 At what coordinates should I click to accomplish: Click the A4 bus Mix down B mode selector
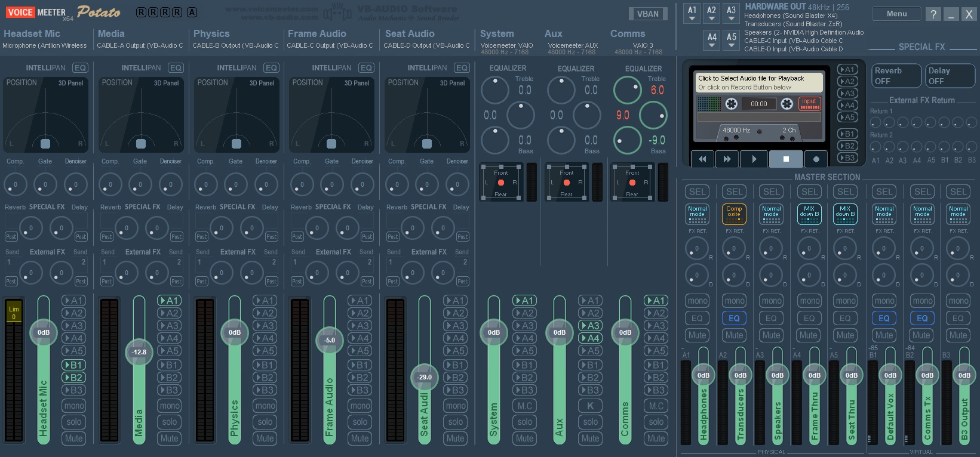(x=809, y=214)
